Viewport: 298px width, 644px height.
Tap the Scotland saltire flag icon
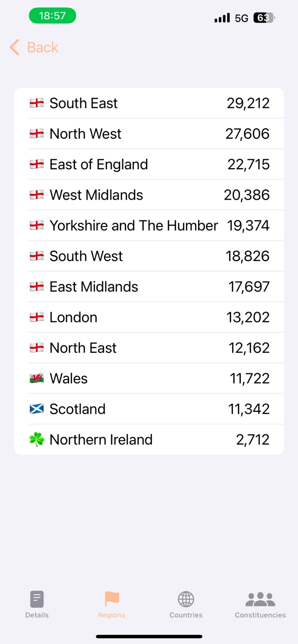tap(36, 409)
